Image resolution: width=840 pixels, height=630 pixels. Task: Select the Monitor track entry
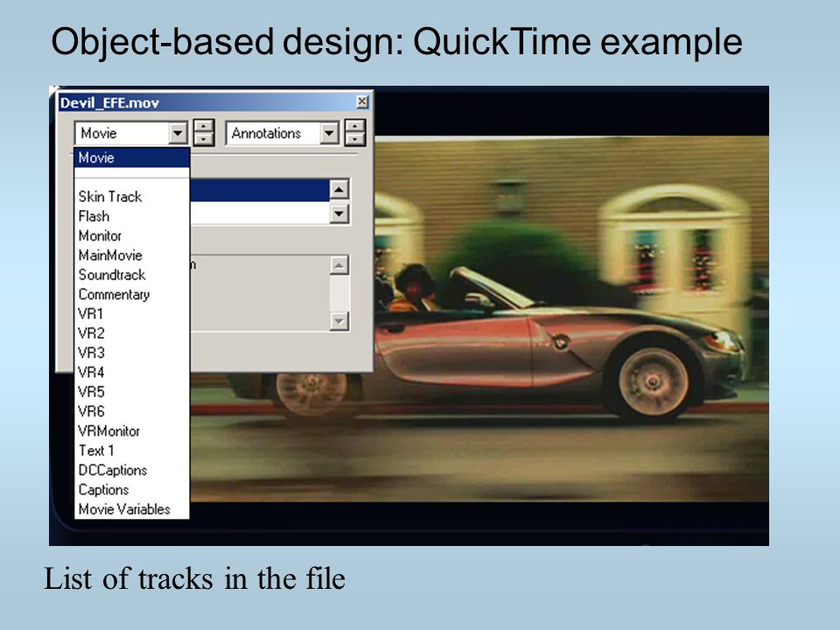pyautogui.click(x=132, y=235)
